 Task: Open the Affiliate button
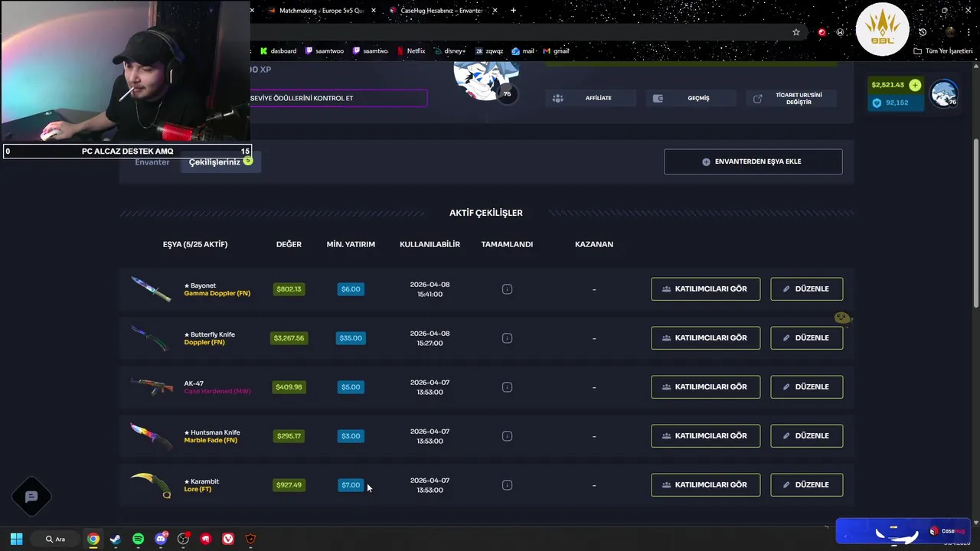(590, 98)
